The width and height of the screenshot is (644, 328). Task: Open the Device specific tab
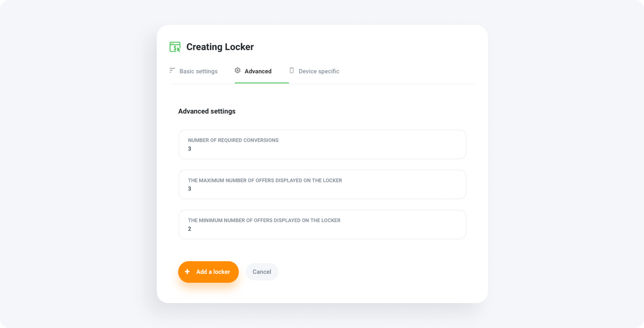click(x=318, y=71)
